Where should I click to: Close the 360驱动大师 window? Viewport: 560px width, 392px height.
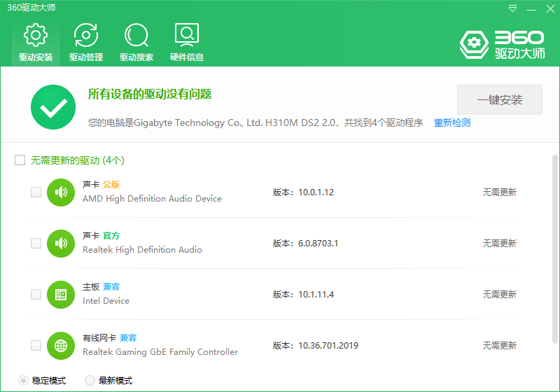550,8
